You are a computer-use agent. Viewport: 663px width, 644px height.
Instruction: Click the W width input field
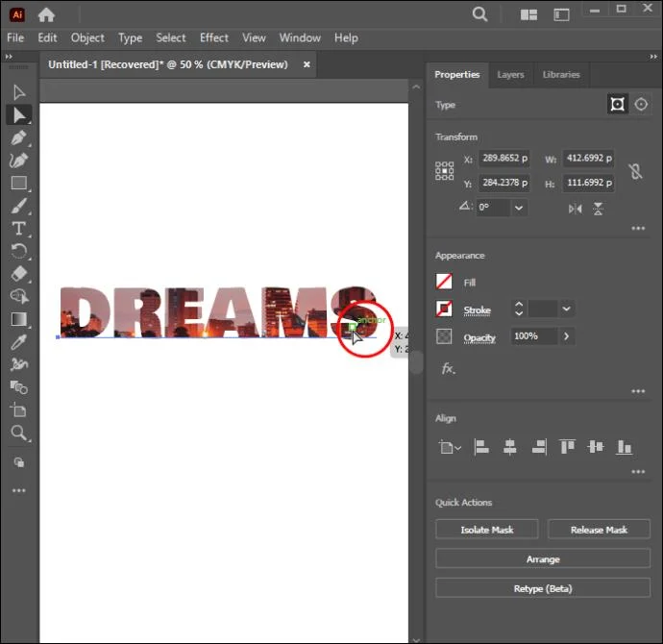point(588,159)
